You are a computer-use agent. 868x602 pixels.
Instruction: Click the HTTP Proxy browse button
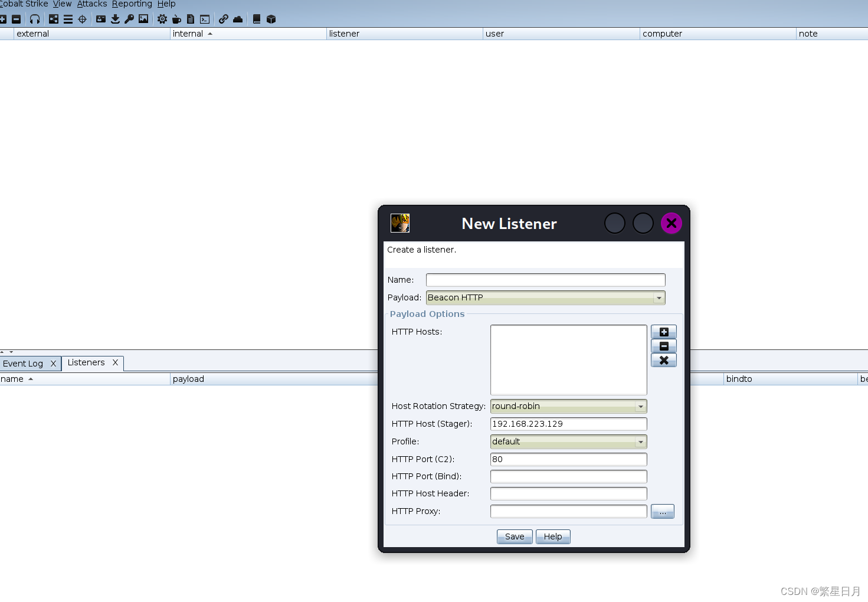663,512
